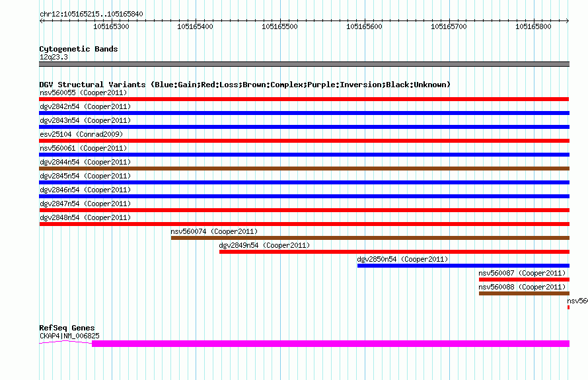Select the blue dgv2846n54 gain bar
The image size is (588, 380).
[x=304, y=196]
